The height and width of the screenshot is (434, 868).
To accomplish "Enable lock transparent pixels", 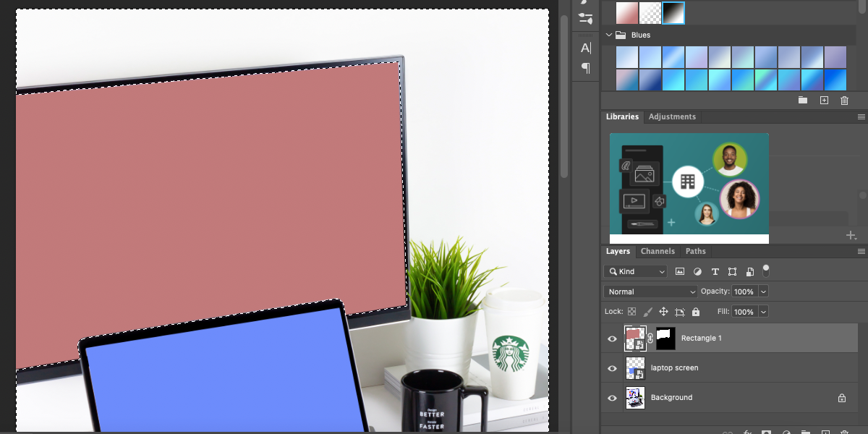I will pyautogui.click(x=633, y=311).
